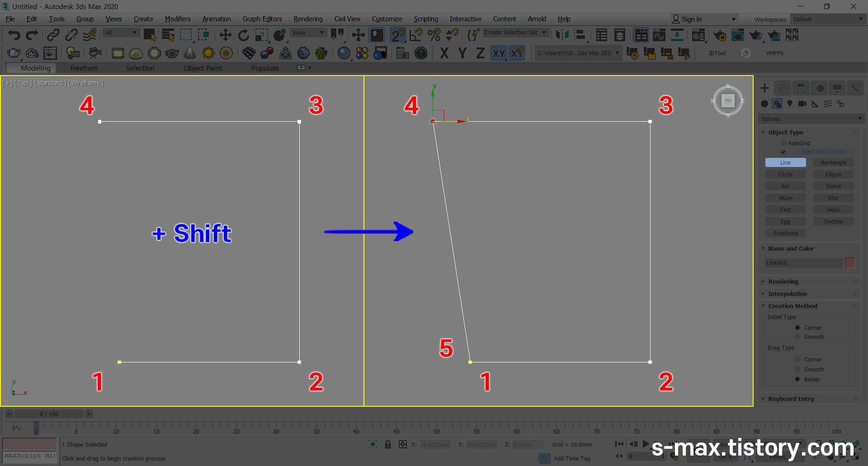
Task: Switch to the Freeform ribbon tab
Action: pyautogui.click(x=84, y=68)
